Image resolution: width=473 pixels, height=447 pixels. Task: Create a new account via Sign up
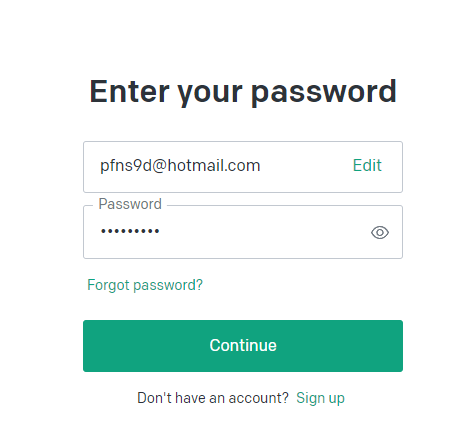pos(320,398)
